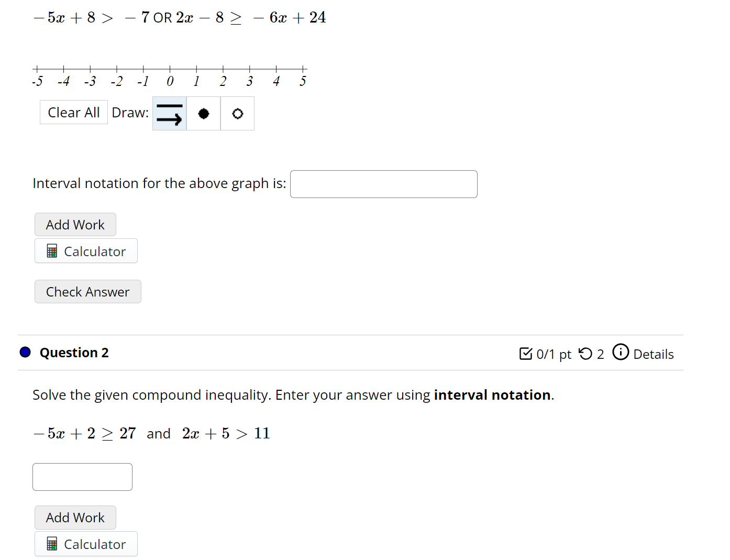This screenshot has height=560, width=730.
Task: Open the Calculator in Question 1
Action: (x=86, y=251)
